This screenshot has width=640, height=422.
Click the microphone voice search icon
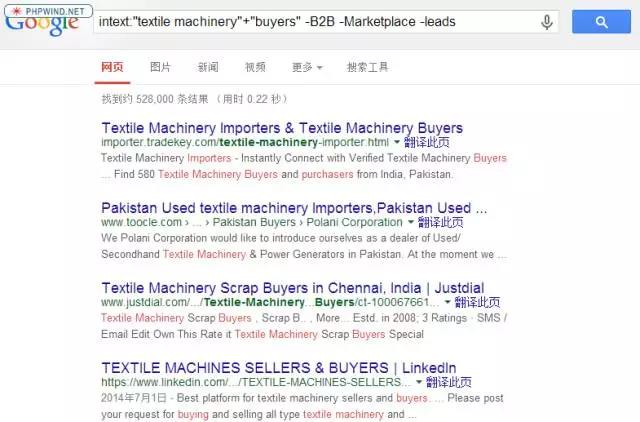point(547,22)
